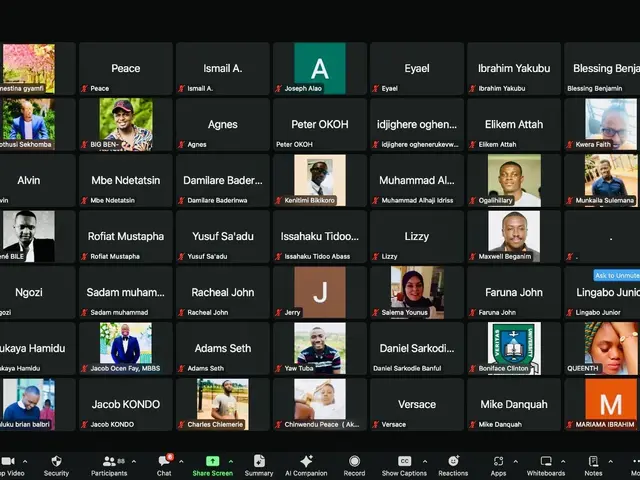Click the Peace participant tile
The image size is (640, 480).
click(x=126, y=69)
